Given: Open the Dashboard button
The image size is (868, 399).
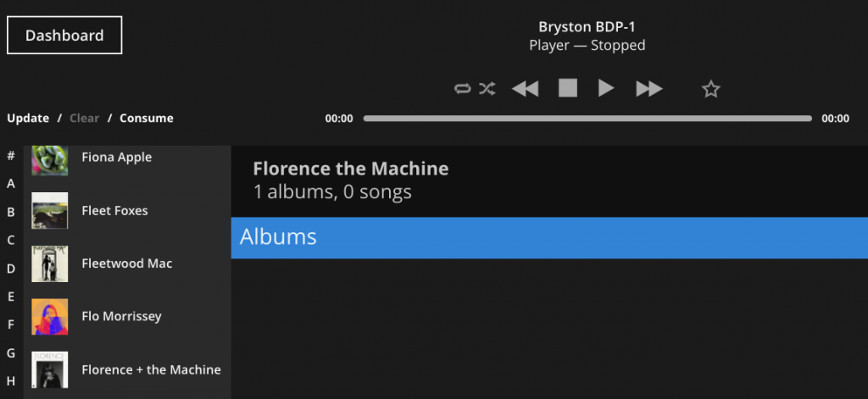Looking at the screenshot, I should [64, 36].
